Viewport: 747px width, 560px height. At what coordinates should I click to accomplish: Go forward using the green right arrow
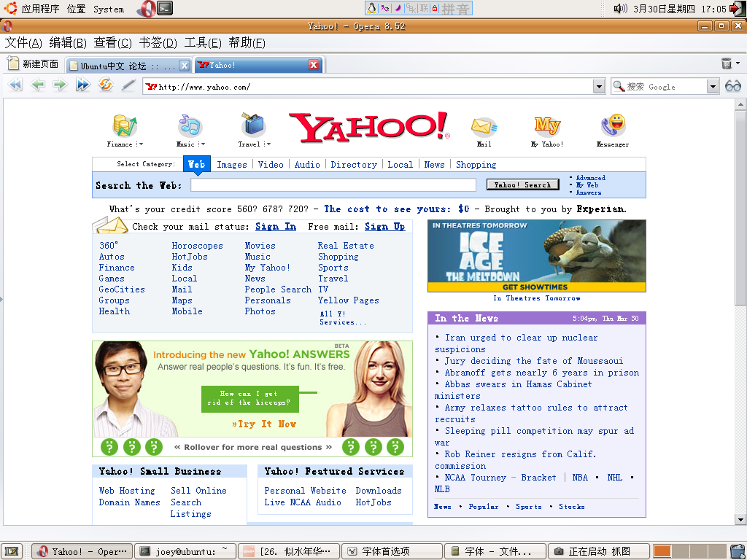[x=60, y=85]
